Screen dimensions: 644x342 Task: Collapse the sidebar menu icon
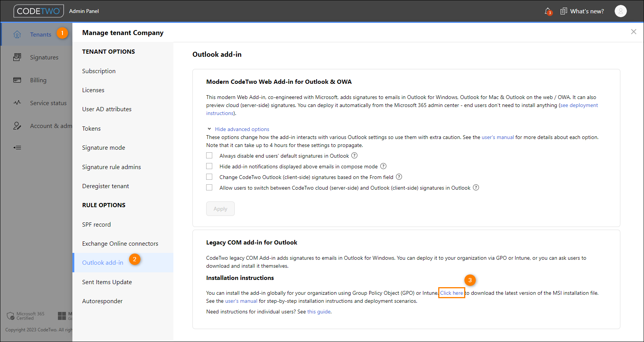[x=17, y=147]
